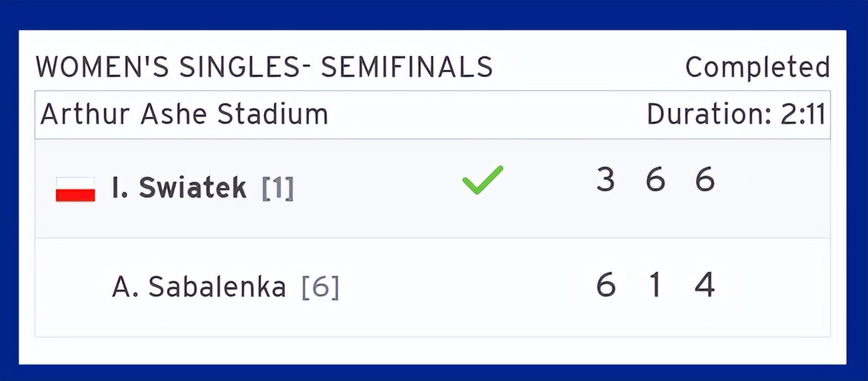
Task: Select Swiatek's third set score 6
Action: tap(705, 180)
